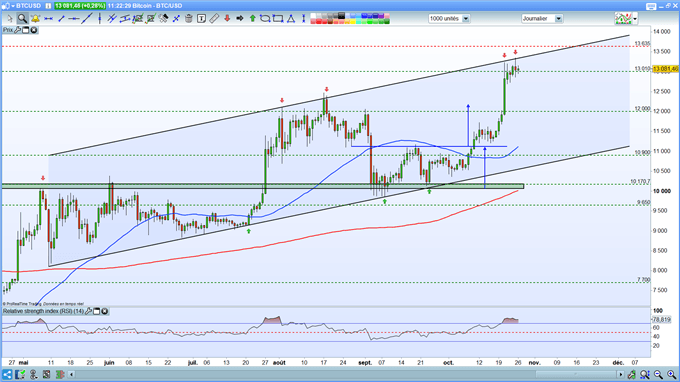
Task: Close the Prix price panel
Action: [34, 30]
